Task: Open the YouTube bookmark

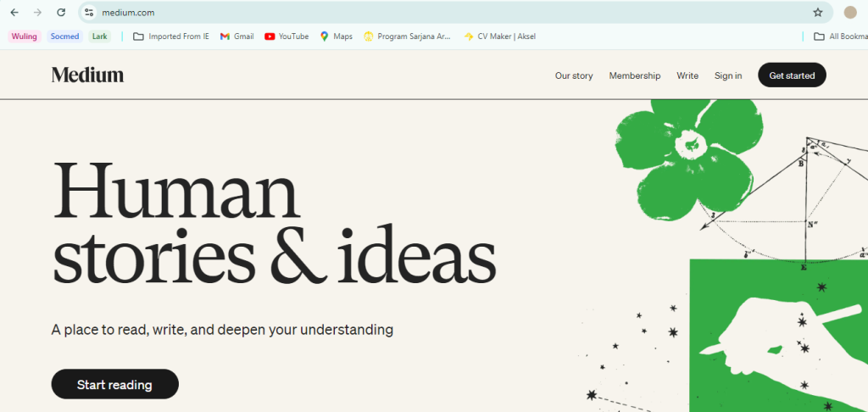Action: [287, 36]
